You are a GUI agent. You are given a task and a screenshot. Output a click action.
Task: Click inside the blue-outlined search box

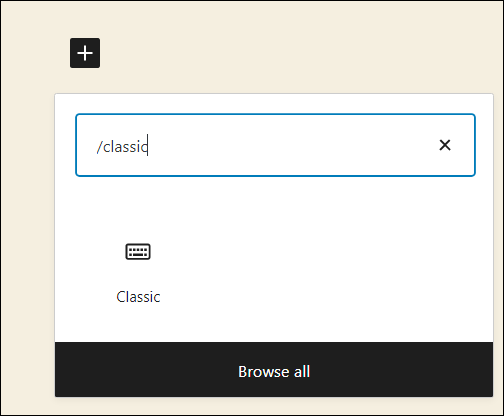click(275, 145)
